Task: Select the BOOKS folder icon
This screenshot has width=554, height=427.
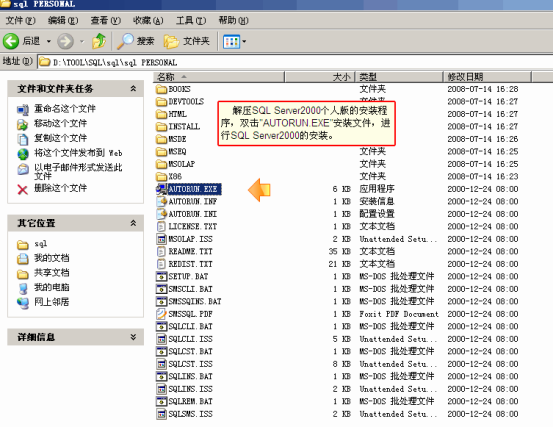Action: [161, 89]
